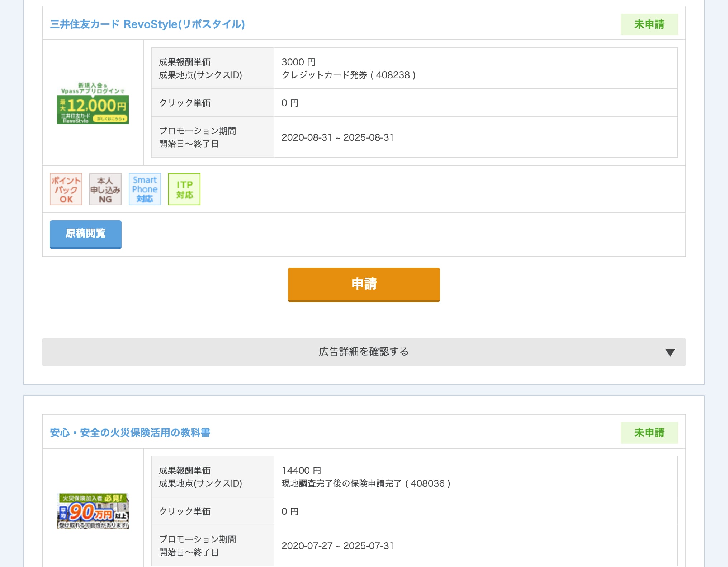Screen dimensions: 728x567
Task: Click the Smart Phone対応 badge icon
Action: (x=145, y=189)
